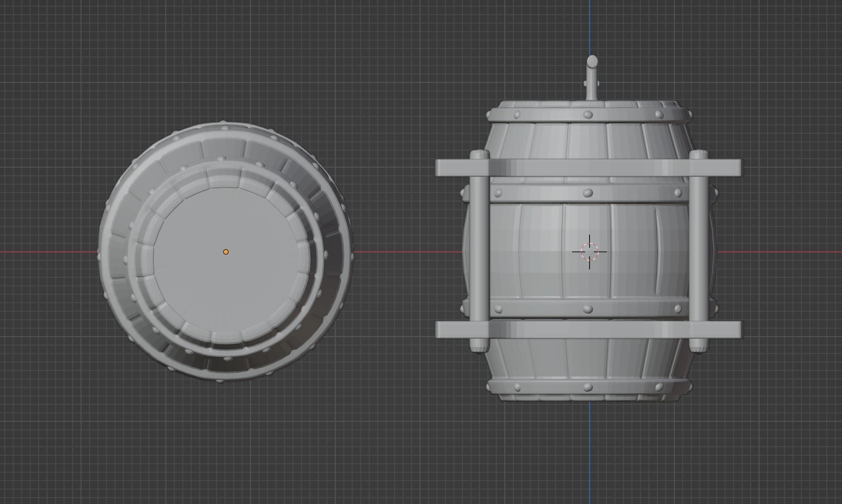The width and height of the screenshot is (842, 504).
Task: Select the right vertical post of the barrel frame
Action: [x=698, y=252]
